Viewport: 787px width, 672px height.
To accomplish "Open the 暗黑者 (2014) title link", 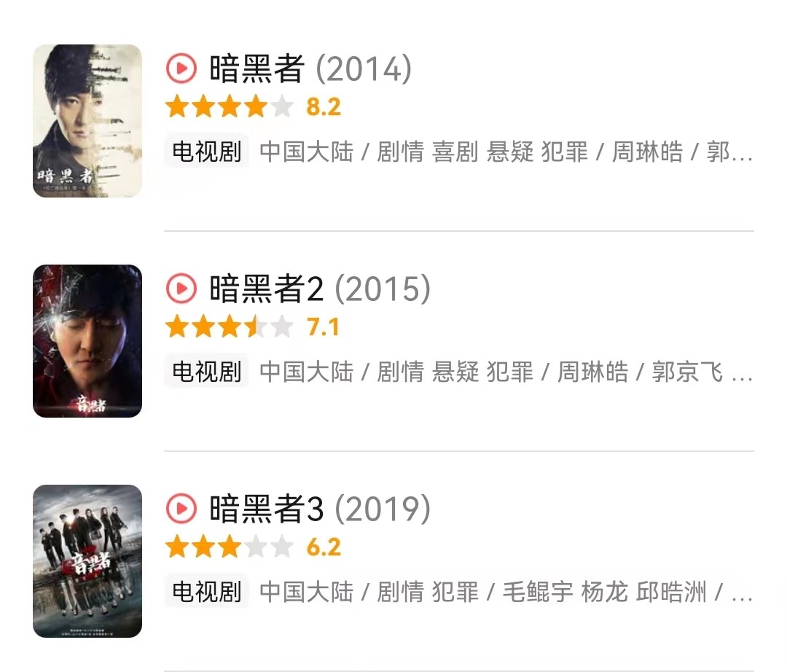I will pos(253,69).
